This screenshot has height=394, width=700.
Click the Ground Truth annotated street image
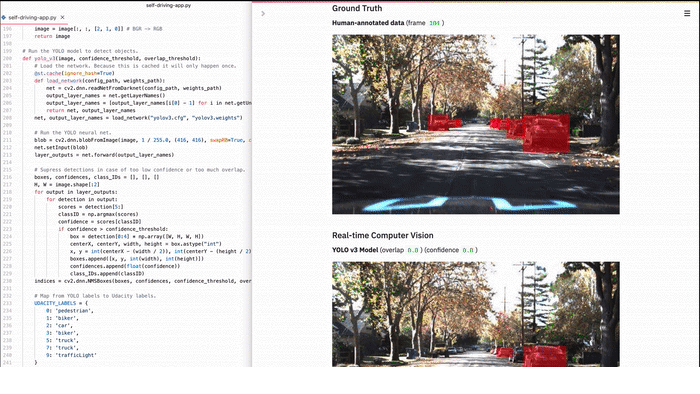[x=475, y=124]
